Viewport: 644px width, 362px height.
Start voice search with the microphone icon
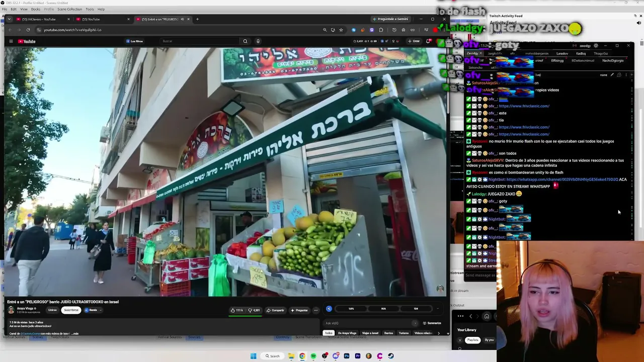258,41
